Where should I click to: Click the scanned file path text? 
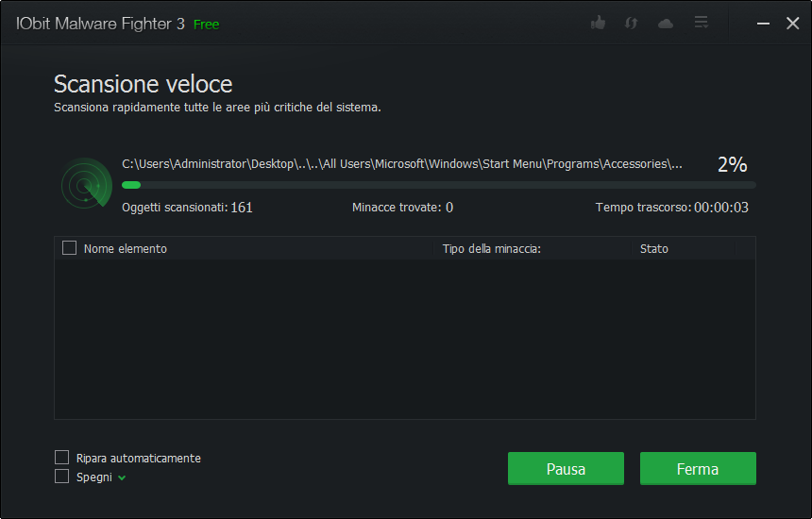point(402,164)
